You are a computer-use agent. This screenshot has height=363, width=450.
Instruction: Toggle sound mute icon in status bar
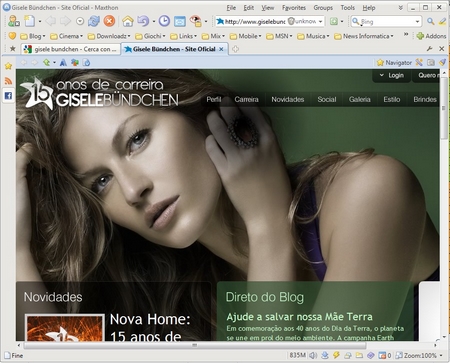click(313, 355)
